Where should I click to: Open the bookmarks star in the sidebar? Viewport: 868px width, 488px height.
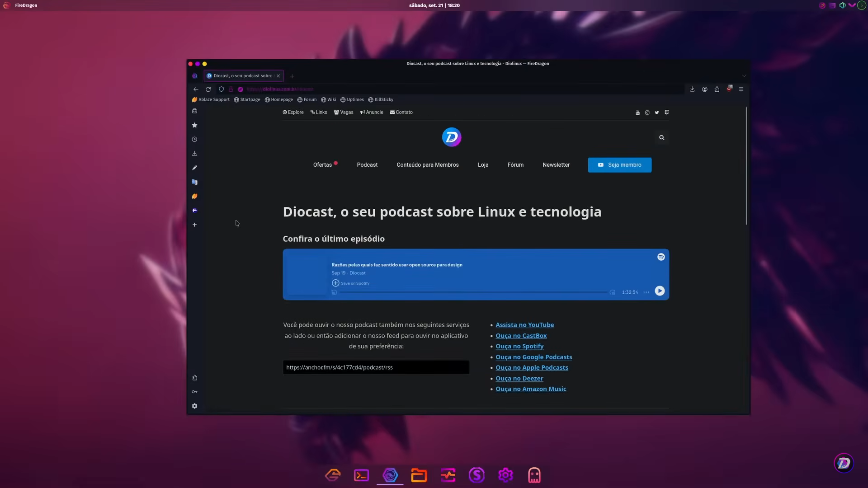[x=194, y=125]
